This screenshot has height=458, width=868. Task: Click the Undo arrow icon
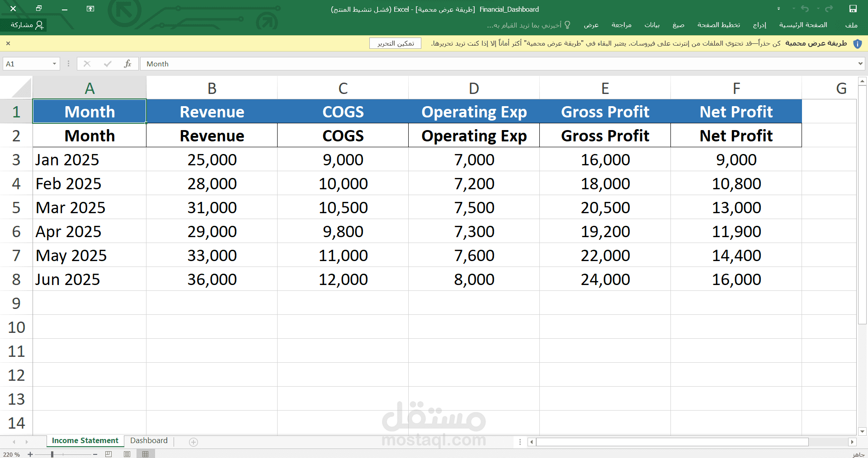[x=805, y=9]
